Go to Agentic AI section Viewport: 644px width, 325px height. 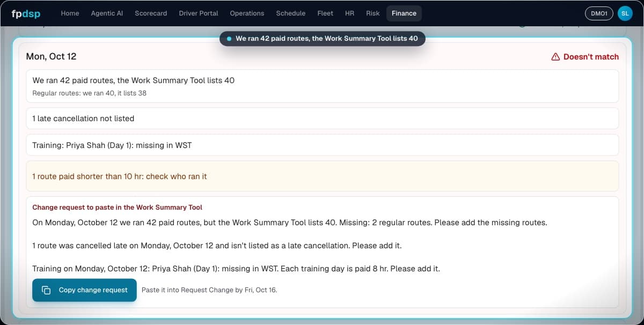tap(107, 13)
